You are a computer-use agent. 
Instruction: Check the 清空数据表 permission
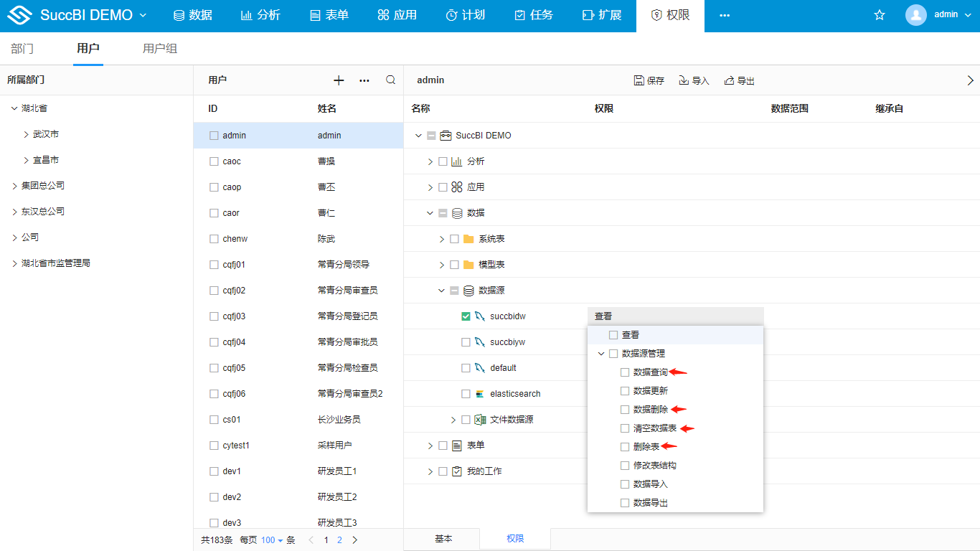[625, 428]
